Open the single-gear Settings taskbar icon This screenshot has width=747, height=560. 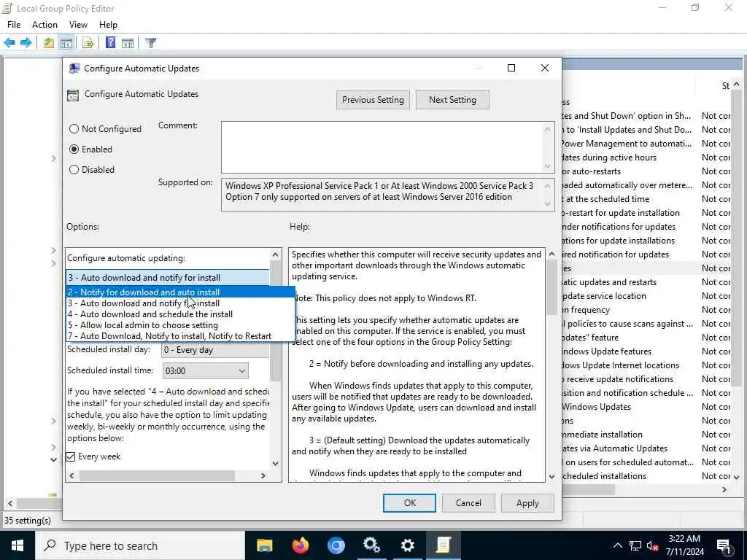click(x=407, y=545)
